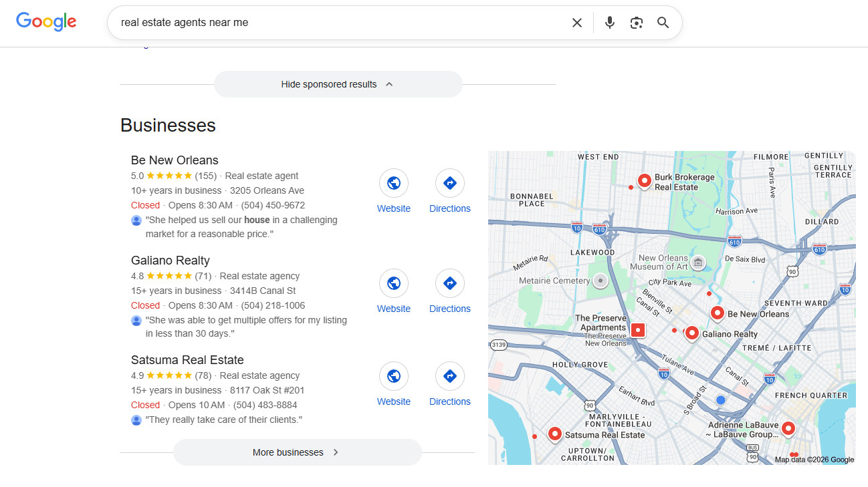Expand More businesses list

click(x=297, y=452)
